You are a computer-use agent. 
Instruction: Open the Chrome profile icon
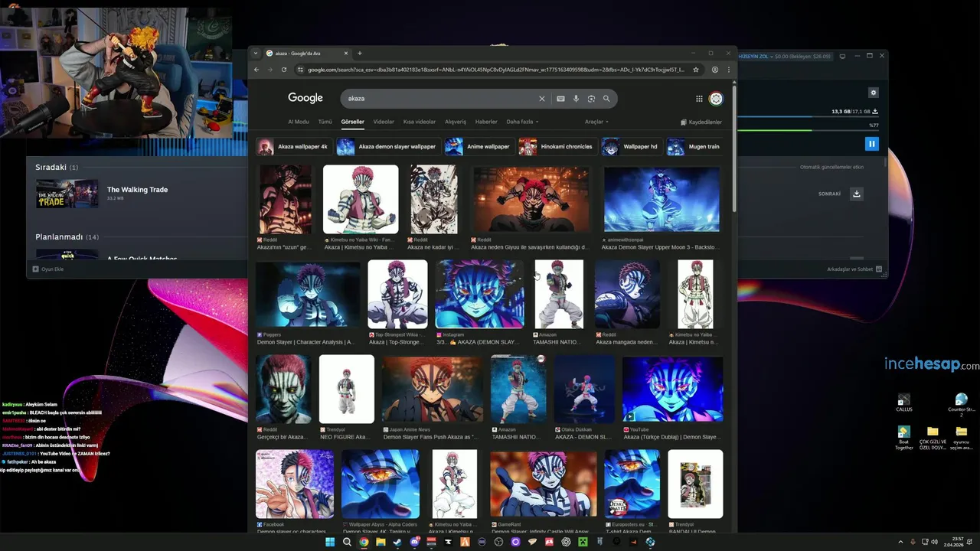[x=715, y=70]
